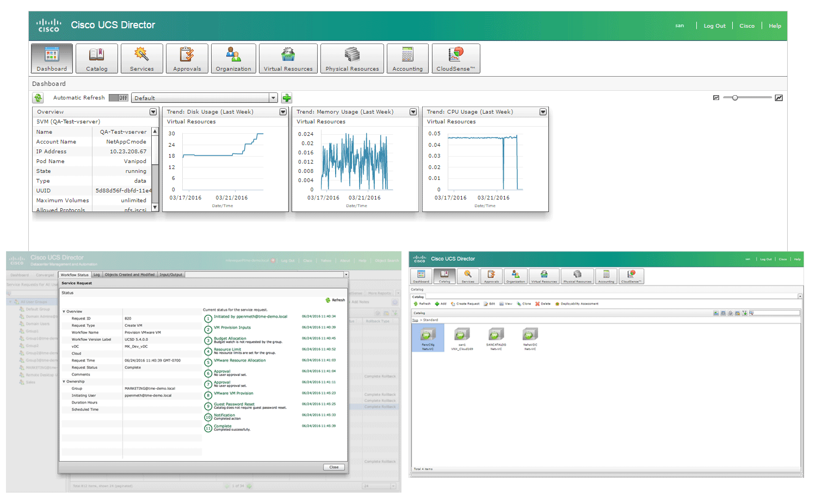This screenshot has height=504, width=816.
Task: Open Organization in the top dashboard window
Action: point(233,58)
